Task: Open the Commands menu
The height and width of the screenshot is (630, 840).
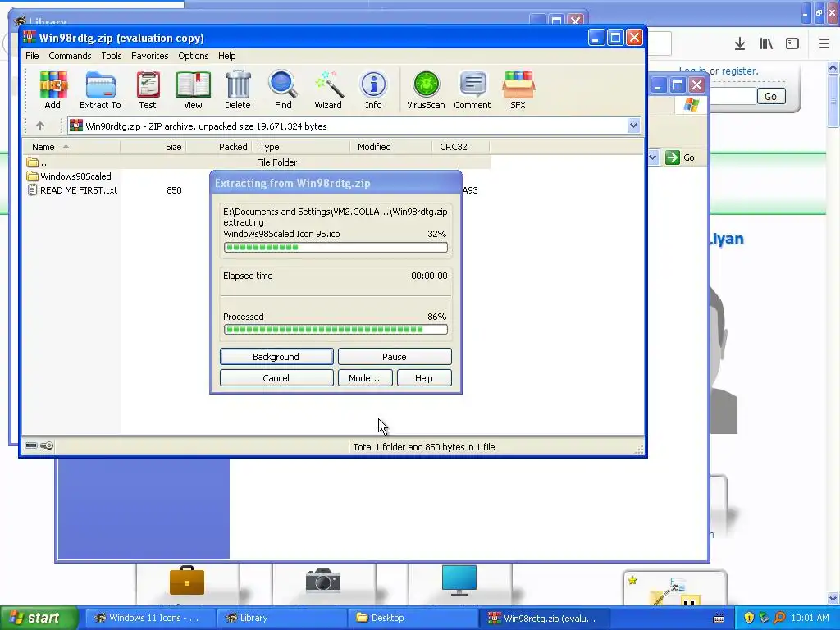Action: tap(70, 56)
